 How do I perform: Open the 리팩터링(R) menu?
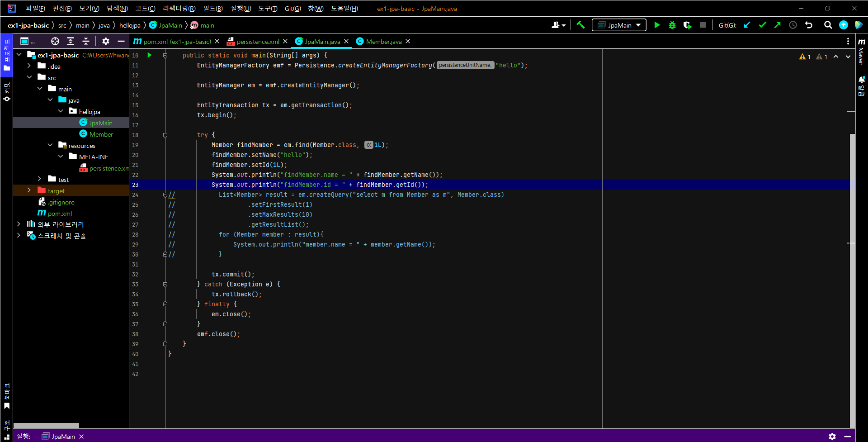pos(179,9)
